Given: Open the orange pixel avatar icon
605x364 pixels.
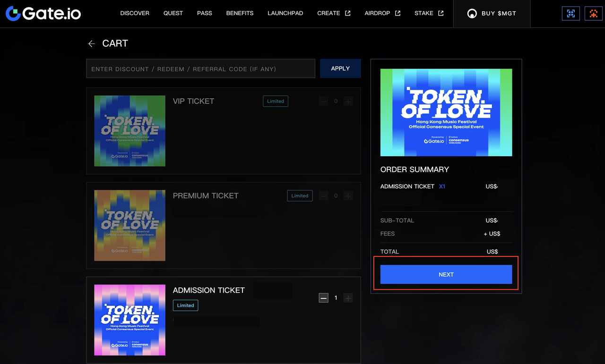Looking at the screenshot, I should tap(593, 14).
